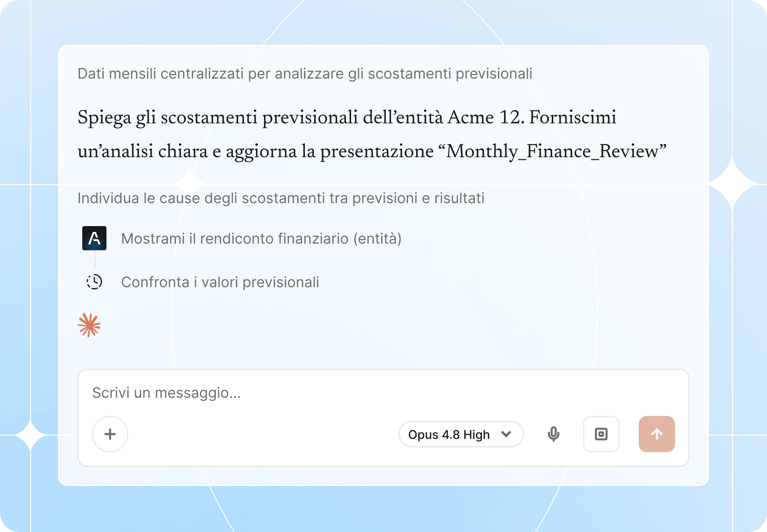Click the prompt text mentioning Acme 12

372,134
